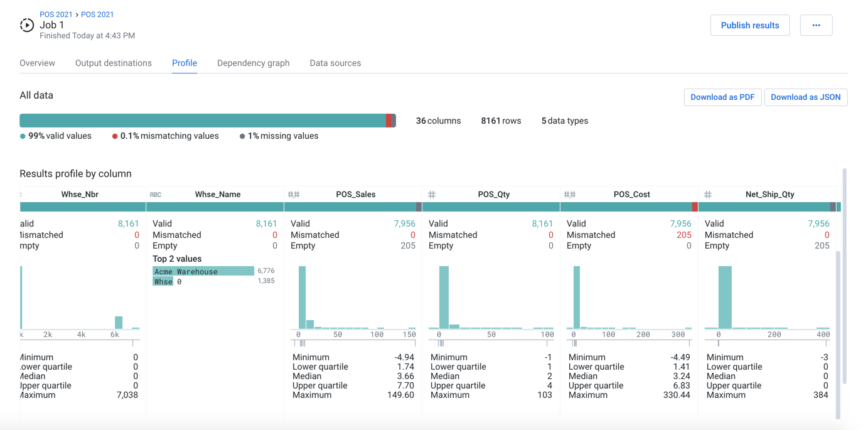Click the decimal type icon on POS_Sales column
The width and height of the screenshot is (868, 430).
[x=293, y=194]
